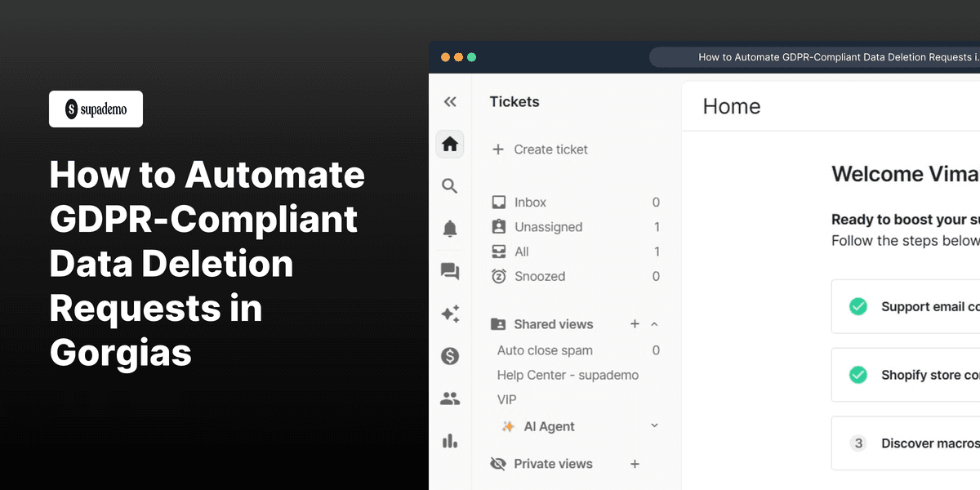Open notifications via the bell icon
This screenshot has height=490, width=980.
(x=450, y=229)
